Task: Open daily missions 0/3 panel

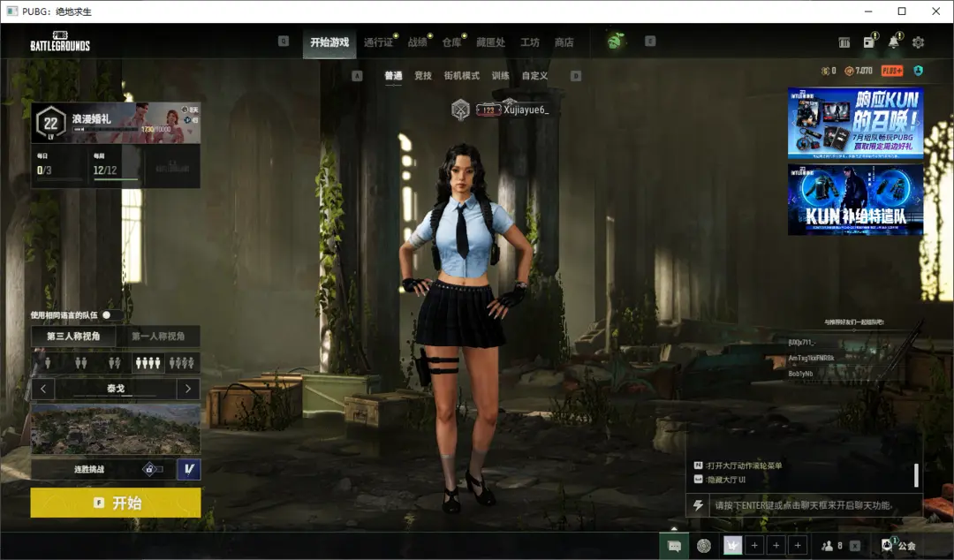Action: pos(58,165)
